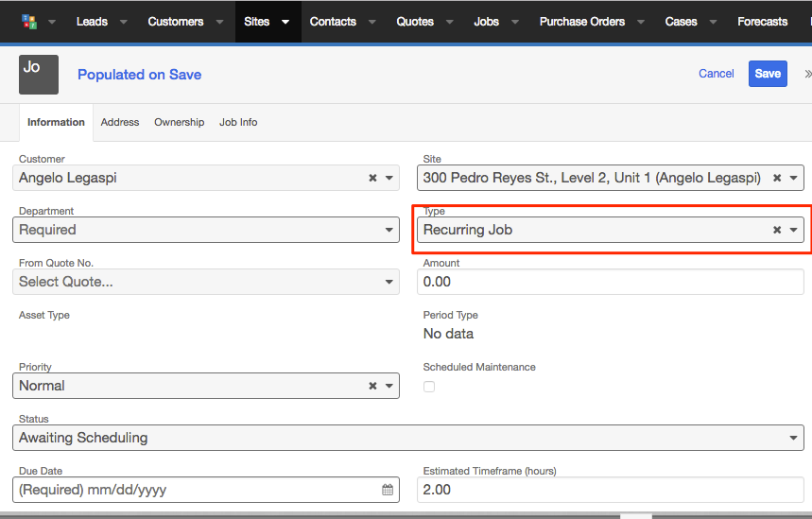Click the Populated on Save title

pos(139,75)
